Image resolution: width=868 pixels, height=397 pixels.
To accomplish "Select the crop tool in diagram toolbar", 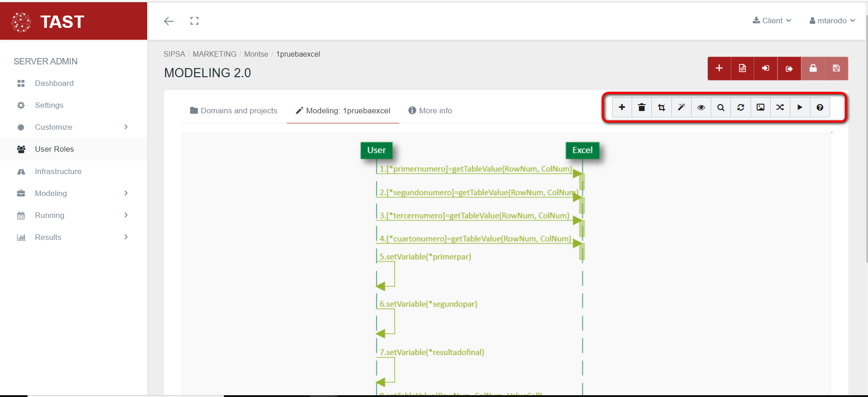I will click(661, 107).
